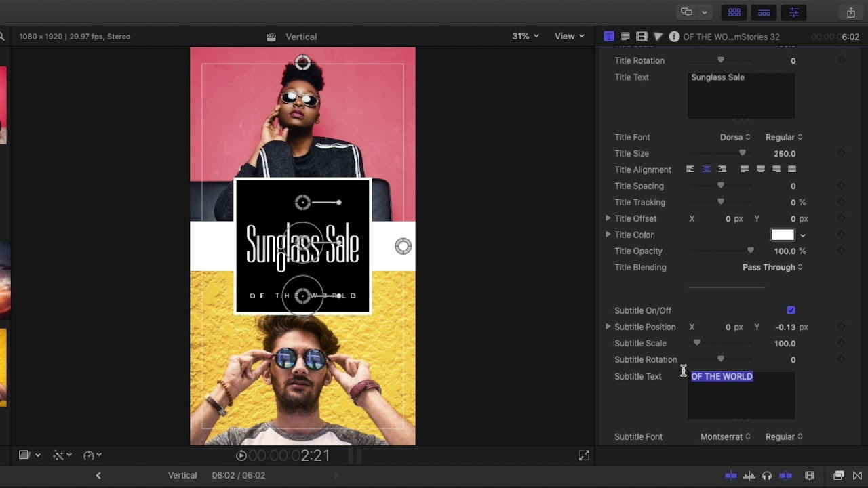Toggle the skimming icon in timeline bar
This screenshot has width=868, height=488.
click(x=731, y=476)
